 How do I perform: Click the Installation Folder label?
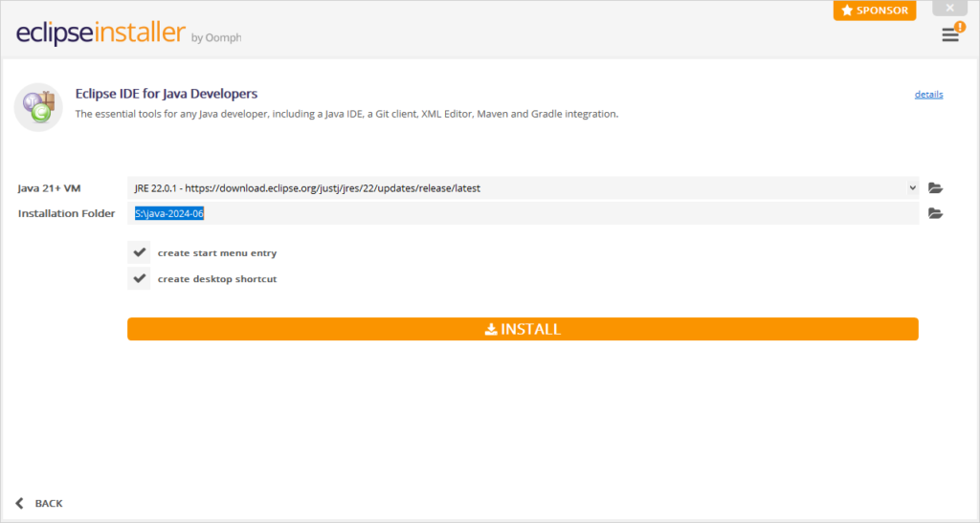pyautogui.click(x=66, y=213)
